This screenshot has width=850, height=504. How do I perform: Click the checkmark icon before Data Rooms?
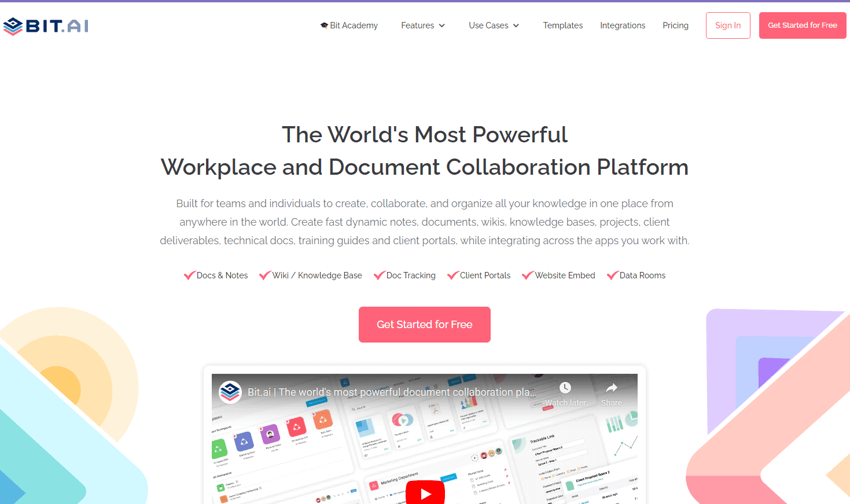coord(613,275)
